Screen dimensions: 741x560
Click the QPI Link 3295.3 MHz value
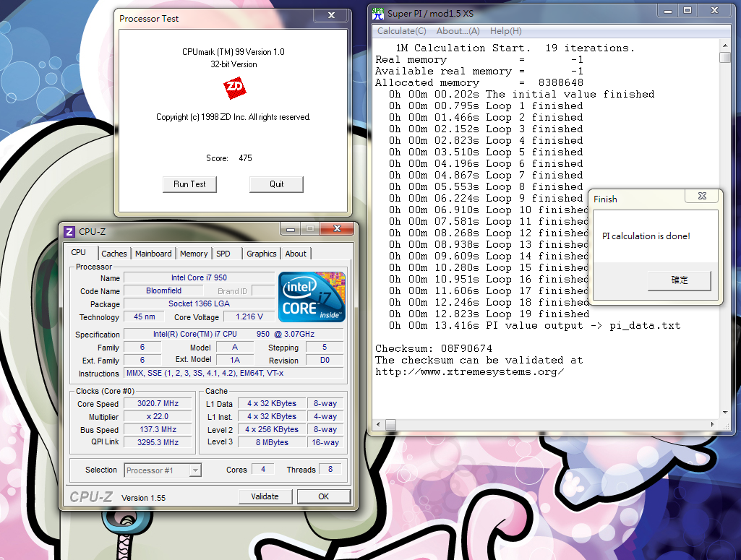[158, 442]
